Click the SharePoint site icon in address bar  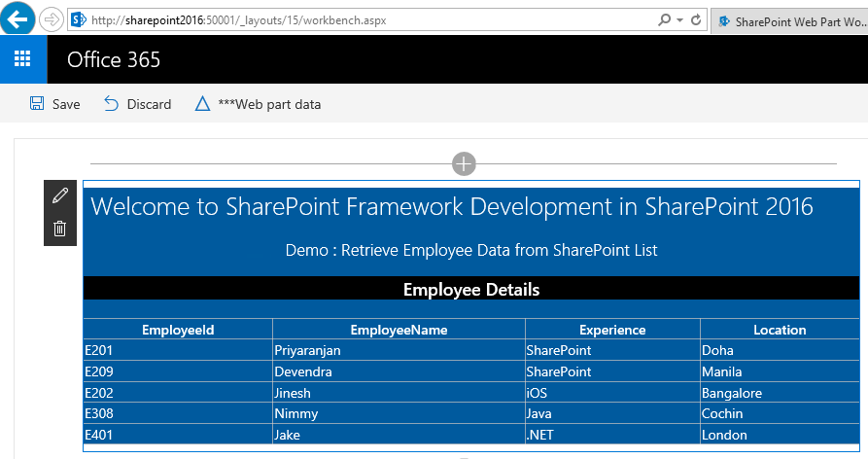pos(79,19)
